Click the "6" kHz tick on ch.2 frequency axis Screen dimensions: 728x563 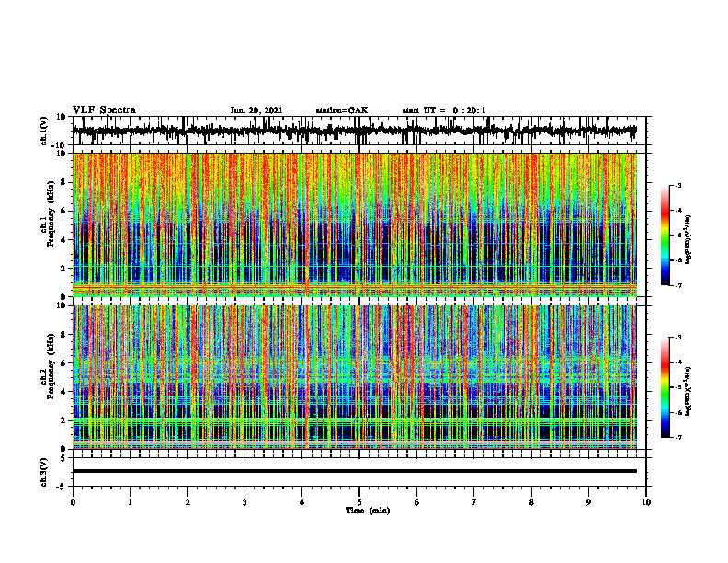[63, 363]
